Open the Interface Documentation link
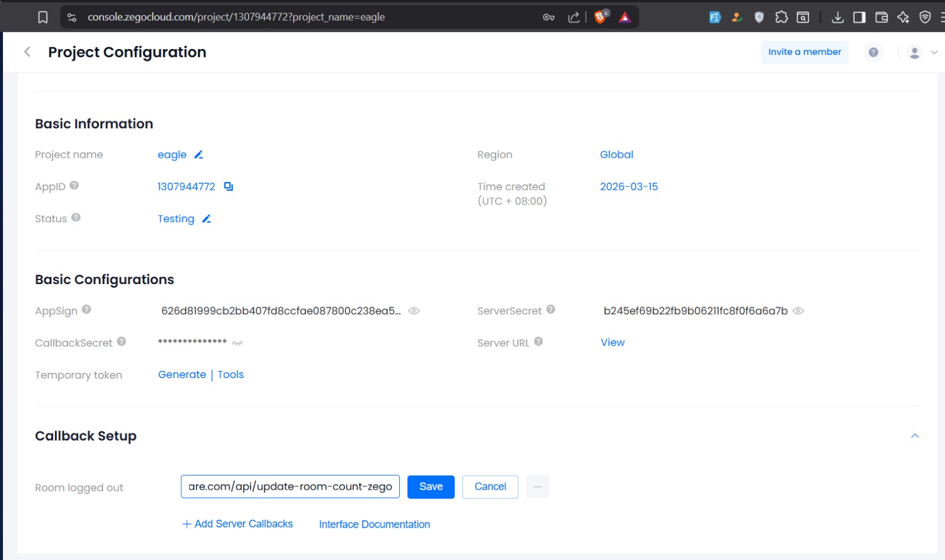The width and height of the screenshot is (945, 560). tap(374, 525)
